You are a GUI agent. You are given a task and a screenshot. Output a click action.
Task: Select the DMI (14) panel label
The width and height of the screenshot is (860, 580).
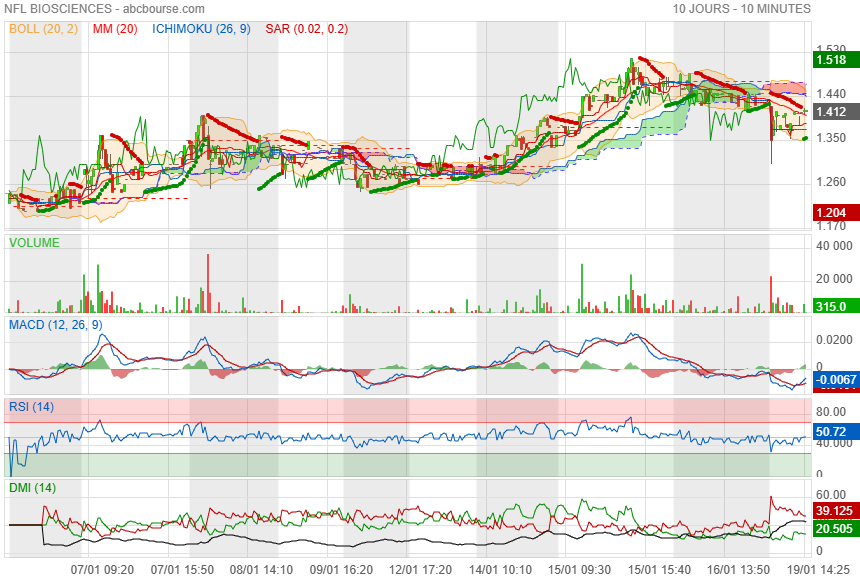point(32,488)
